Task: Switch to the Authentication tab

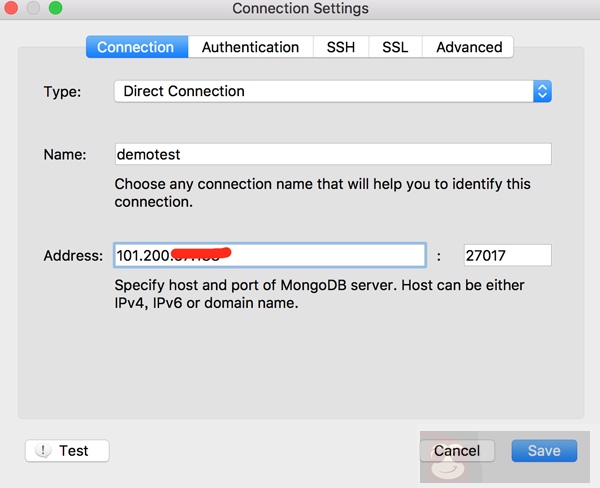Action: point(250,47)
